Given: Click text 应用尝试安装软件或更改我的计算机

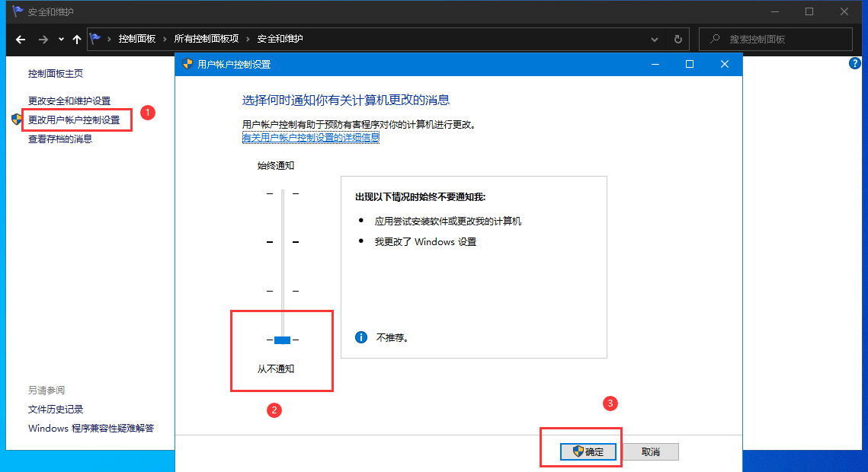Looking at the screenshot, I should click(x=448, y=221).
